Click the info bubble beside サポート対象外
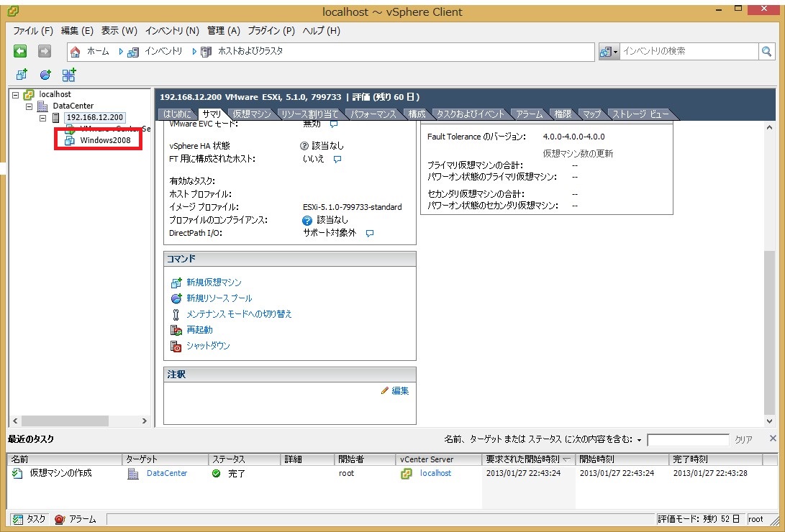Image resolution: width=785 pixels, height=532 pixels. click(x=369, y=233)
